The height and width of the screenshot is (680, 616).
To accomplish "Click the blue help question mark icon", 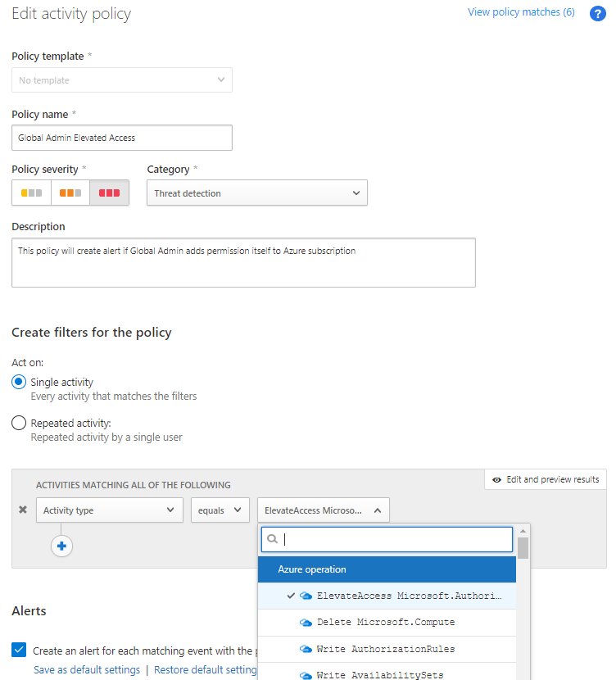I will pyautogui.click(x=597, y=13).
